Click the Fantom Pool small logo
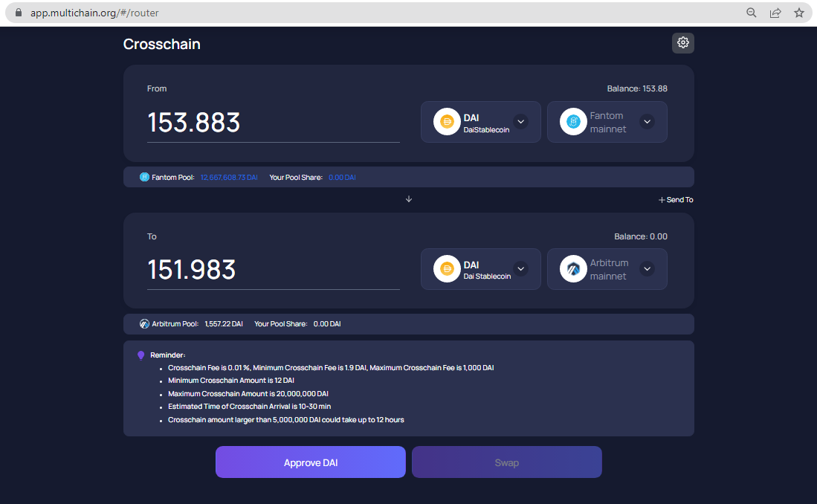The width and height of the screenshot is (817, 504). [x=144, y=177]
